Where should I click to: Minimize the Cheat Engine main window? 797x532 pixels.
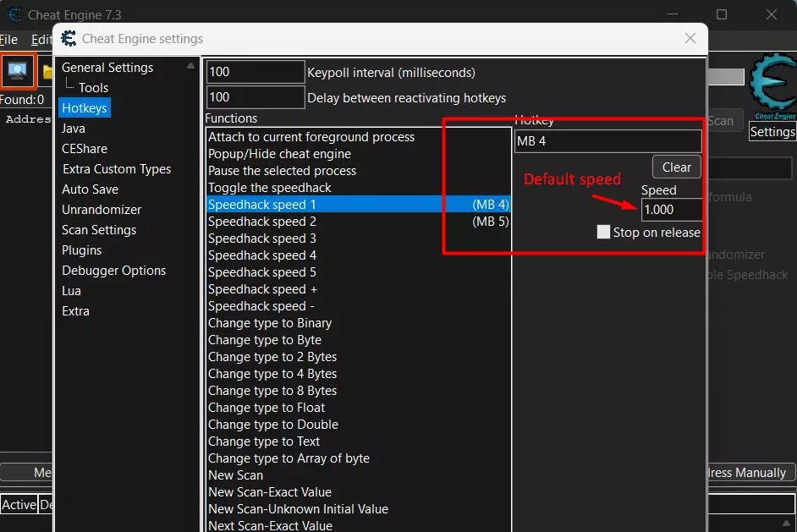click(x=673, y=14)
